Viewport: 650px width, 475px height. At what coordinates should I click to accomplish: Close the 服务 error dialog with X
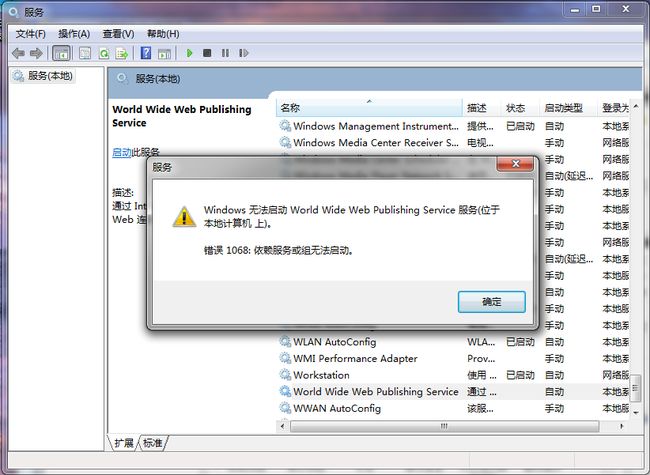pyautogui.click(x=515, y=164)
